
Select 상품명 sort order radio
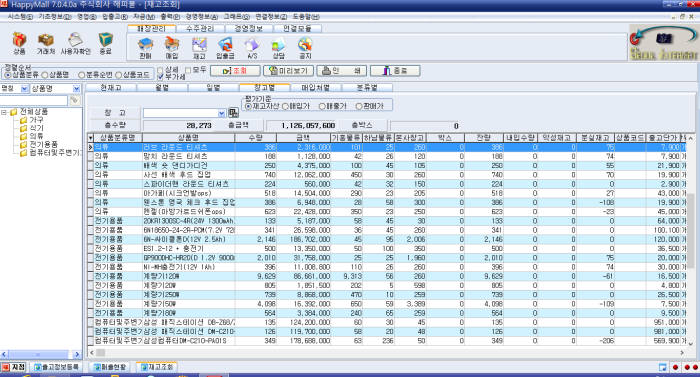pyautogui.click(x=45, y=75)
